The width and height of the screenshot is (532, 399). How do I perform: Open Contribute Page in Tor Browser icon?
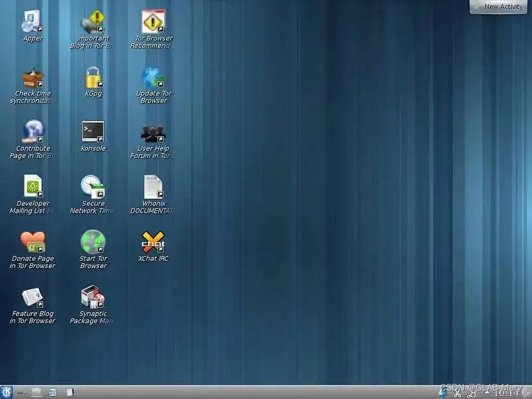click(x=33, y=131)
